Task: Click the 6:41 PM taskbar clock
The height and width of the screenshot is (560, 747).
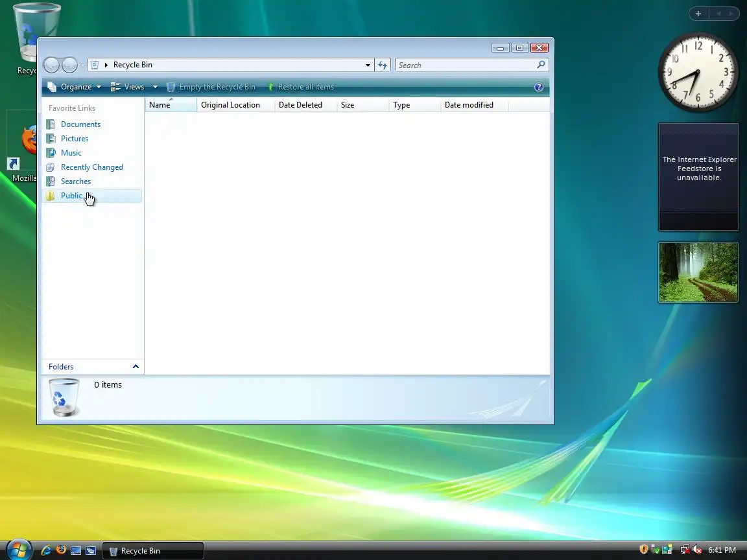Action: tap(722, 550)
